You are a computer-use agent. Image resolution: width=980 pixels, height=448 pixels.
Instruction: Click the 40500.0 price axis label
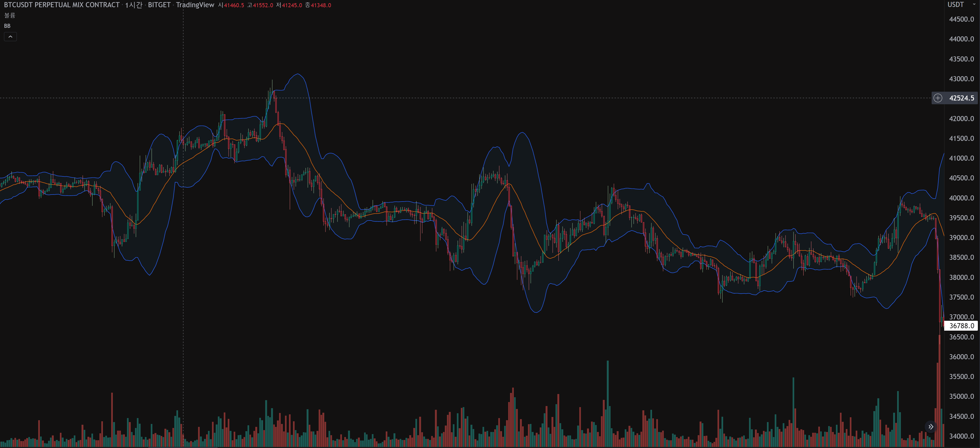pyautogui.click(x=961, y=178)
